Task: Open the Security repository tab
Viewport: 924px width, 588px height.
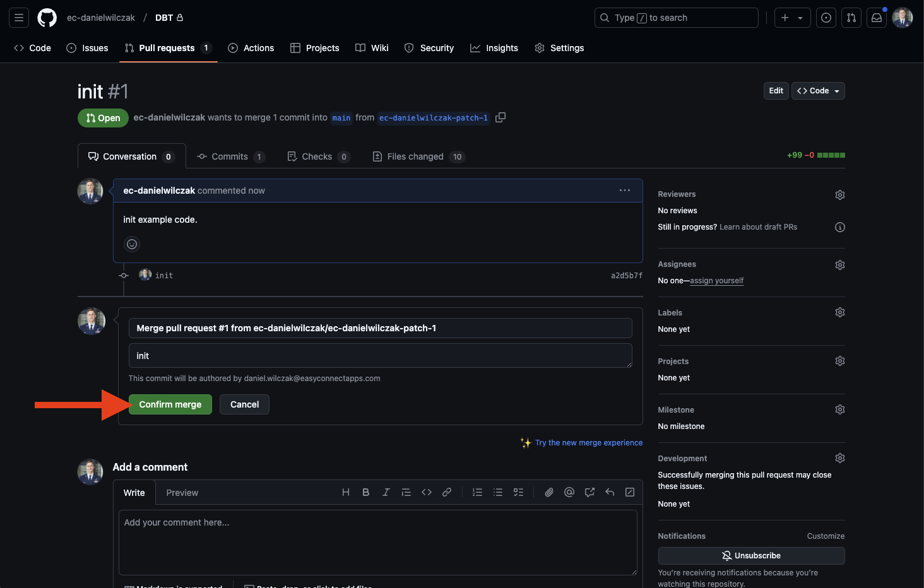Action: click(x=429, y=48)
